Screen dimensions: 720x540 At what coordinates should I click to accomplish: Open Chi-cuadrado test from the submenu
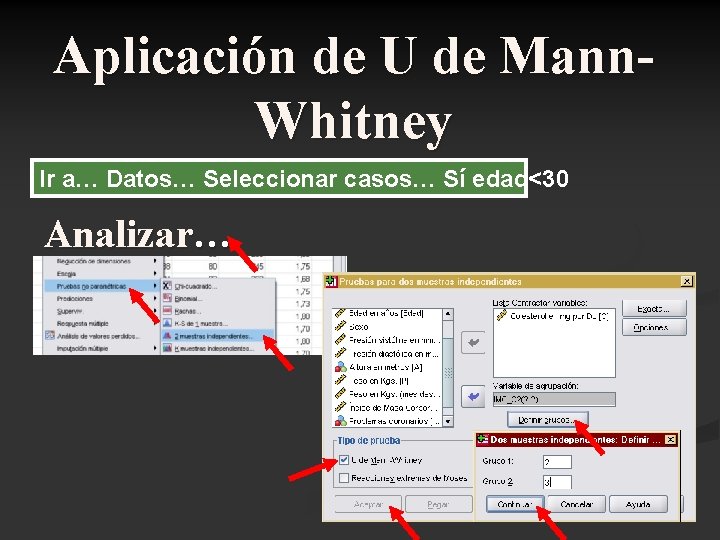pyautogui.click(x=196, y=287)
